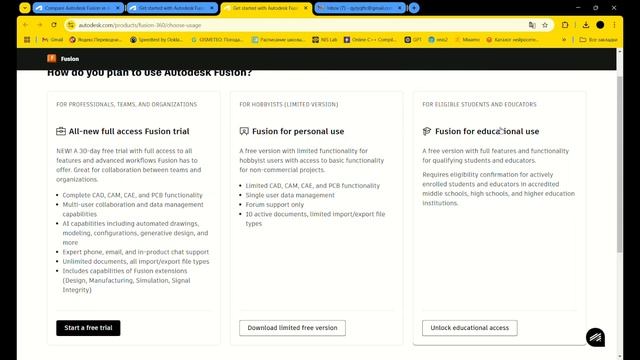
Task: Click 'Limited CAD, CAM, CAE' bullet
Action: tap(313, 186)
